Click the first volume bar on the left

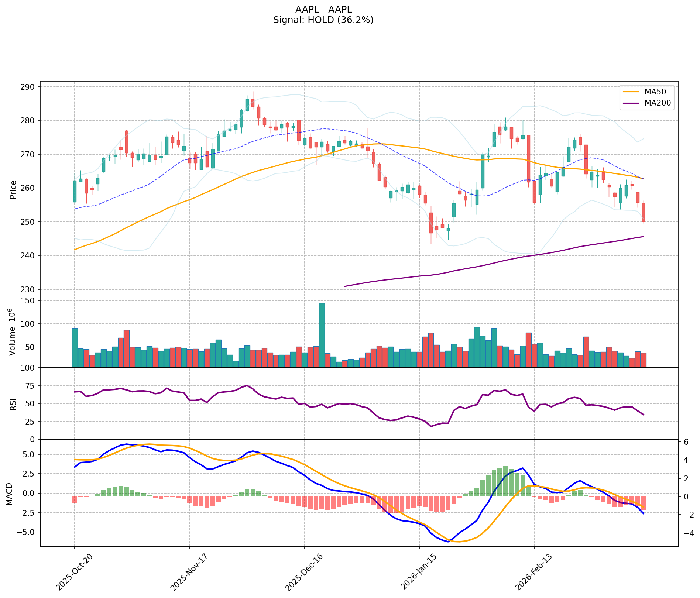[x=75, y=347]
